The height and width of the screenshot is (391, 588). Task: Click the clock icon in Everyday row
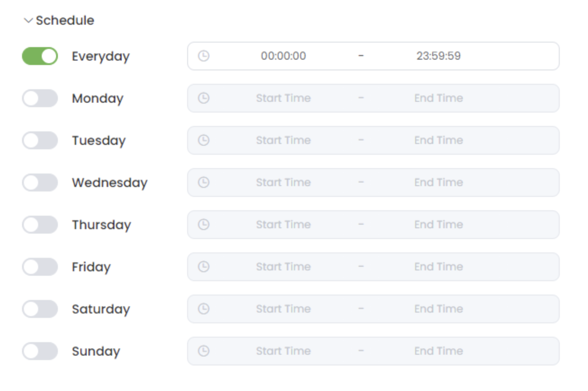click(204, 56)
